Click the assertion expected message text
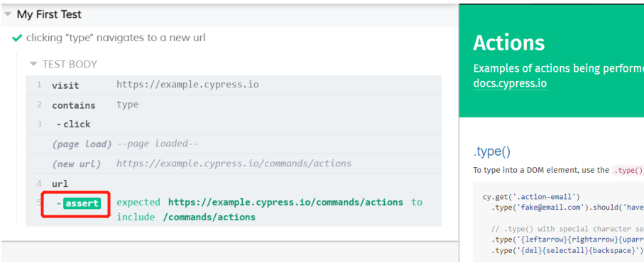Screen dimensions: 644x263 [269, 210]
